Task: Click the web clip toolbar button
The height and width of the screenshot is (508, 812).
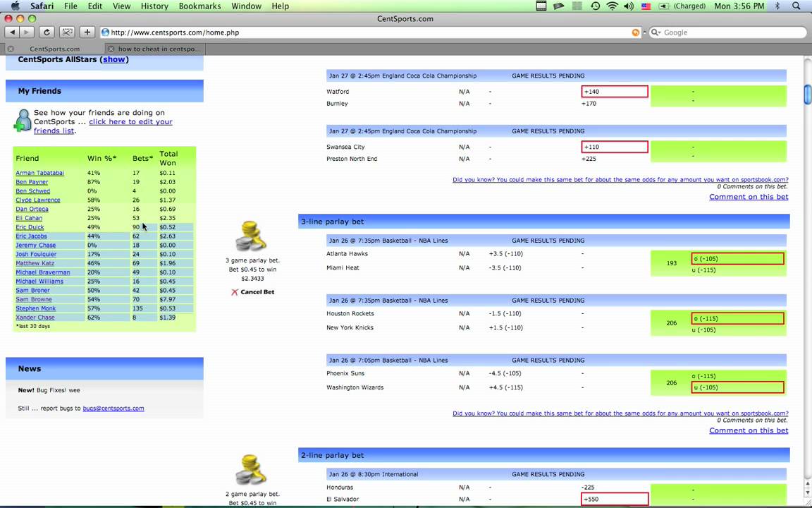Action: click(67, 32)
